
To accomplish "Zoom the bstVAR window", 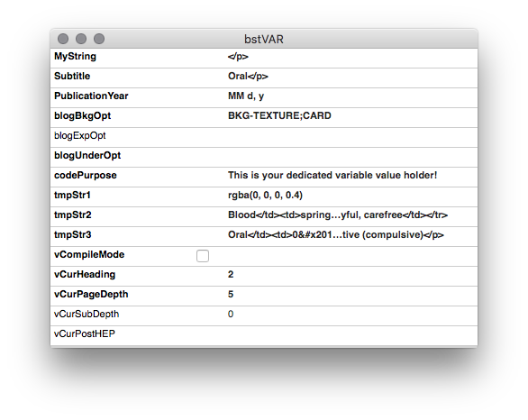I will [99, 39].
